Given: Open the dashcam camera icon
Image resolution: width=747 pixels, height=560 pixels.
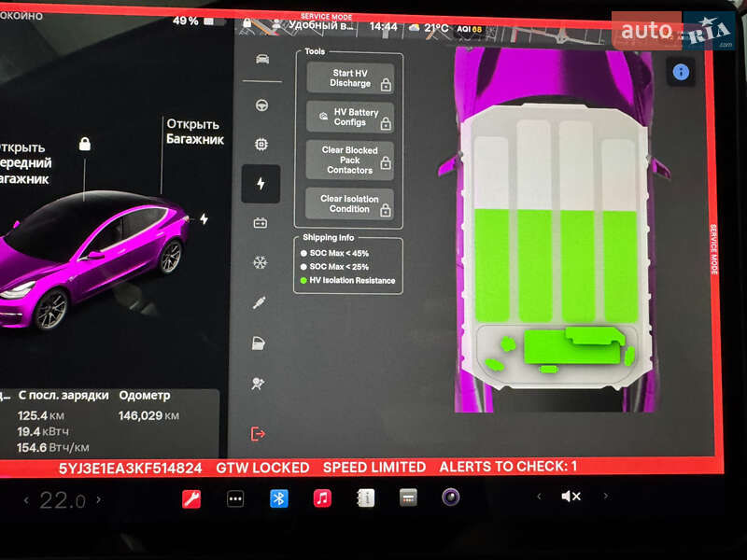Looking at the screenshot, I should tap(451, 497).
